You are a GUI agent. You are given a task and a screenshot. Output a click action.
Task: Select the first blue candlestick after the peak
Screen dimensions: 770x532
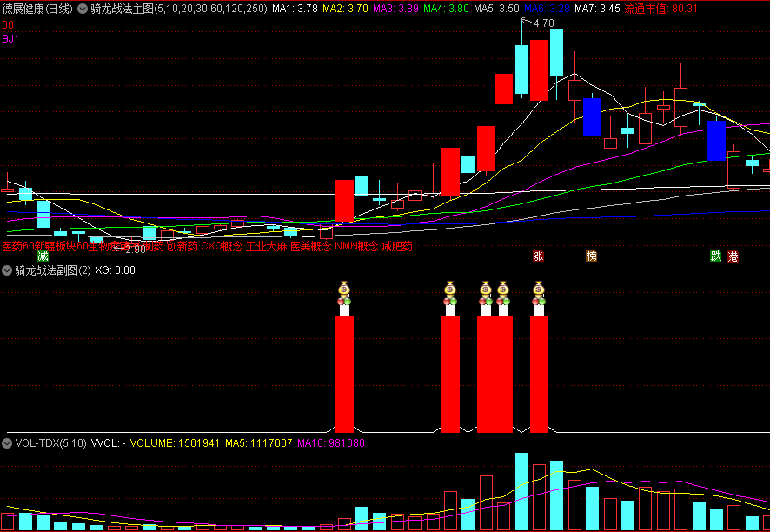pyautogui.click(x=592, y=116)
